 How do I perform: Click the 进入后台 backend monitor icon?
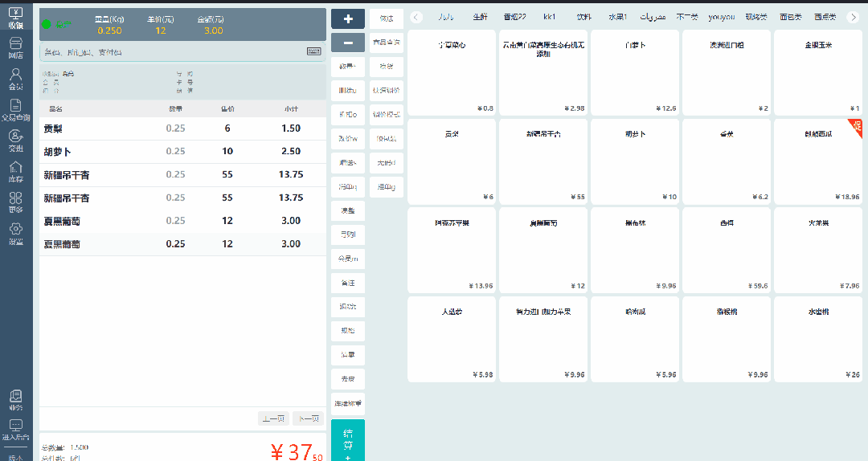[x=15, y=430]
